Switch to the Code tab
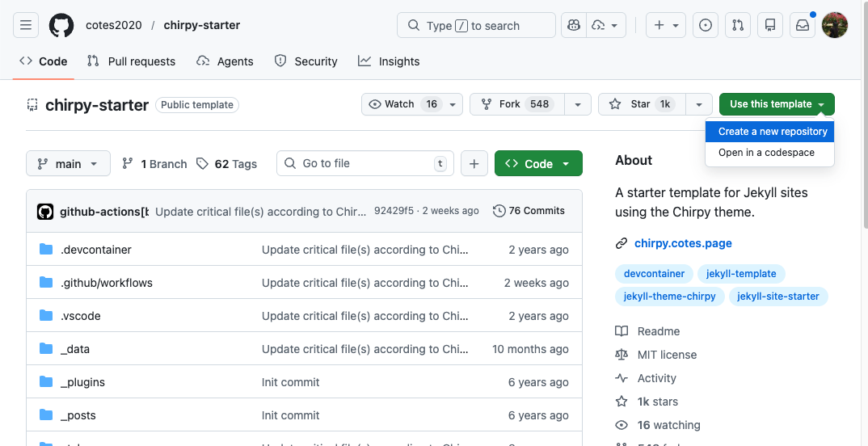This screenshot has width=868, height=446. [43, 61]
